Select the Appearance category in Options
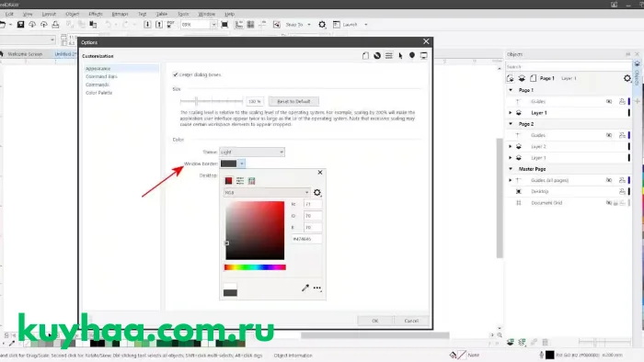This screenshot has width=644, height=362. [121, 69]
